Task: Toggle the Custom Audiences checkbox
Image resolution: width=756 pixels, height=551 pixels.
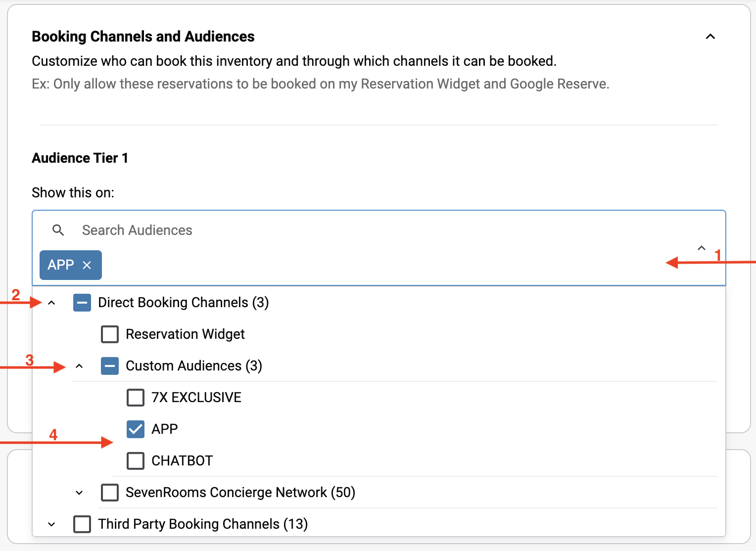Action: (x=110, y=366)
